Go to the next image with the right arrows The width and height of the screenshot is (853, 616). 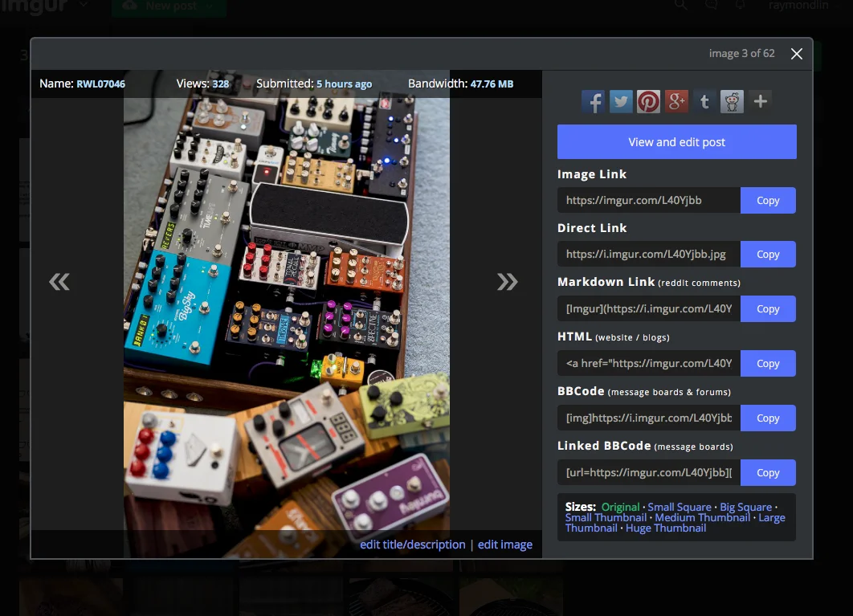[507, 281]
